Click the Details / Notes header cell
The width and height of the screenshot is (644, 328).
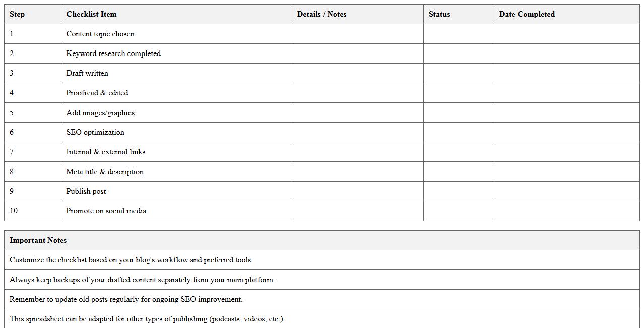[x=321, y=14]
